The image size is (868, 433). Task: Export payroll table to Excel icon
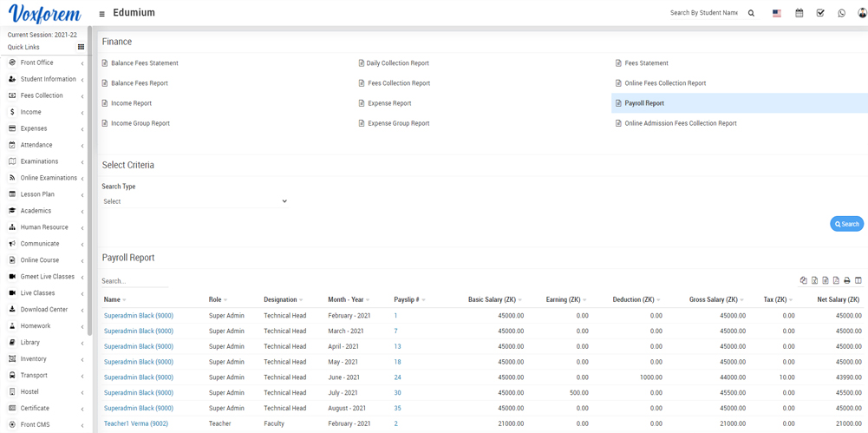[x=814, y=280]
